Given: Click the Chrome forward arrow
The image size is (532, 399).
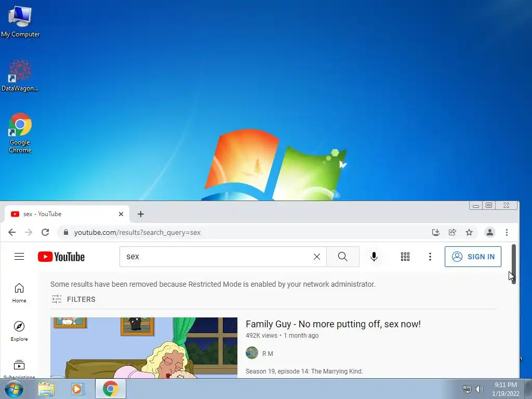Looking at the screenshot, I should (29, 232).
